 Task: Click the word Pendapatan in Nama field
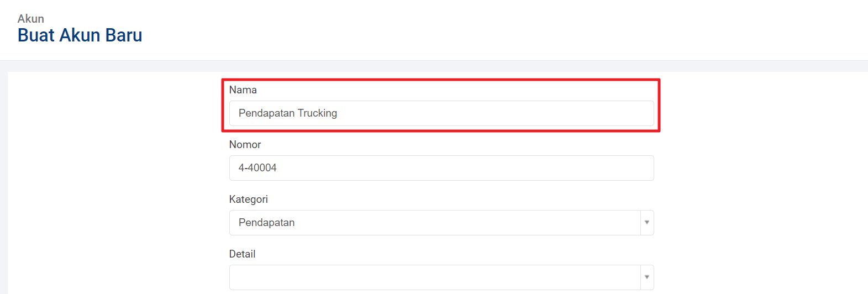click(266, 113)
